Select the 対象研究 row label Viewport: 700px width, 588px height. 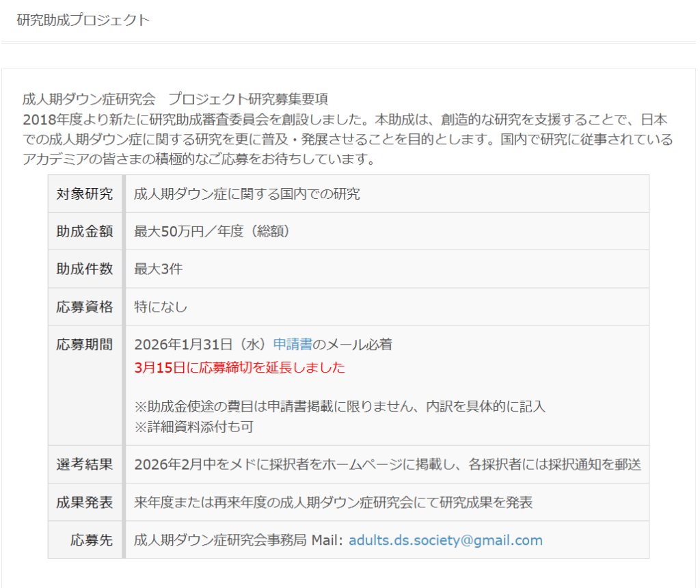pyautogui.click(x=85, y=193)
